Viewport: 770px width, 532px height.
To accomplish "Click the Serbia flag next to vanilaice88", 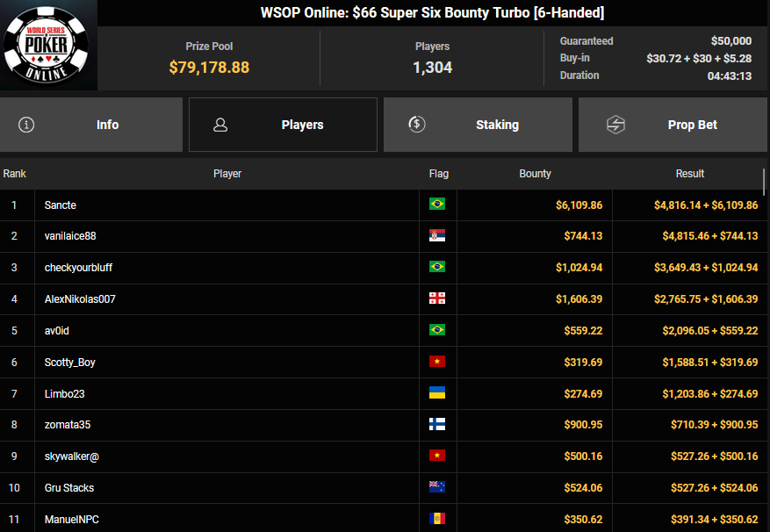I will click(x=437, y=236).
